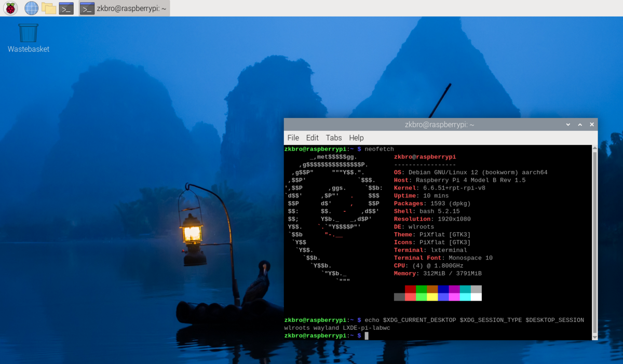Close the lxterminal window
The width and height of the screenshot is (623, 364).
coord(591,125)
